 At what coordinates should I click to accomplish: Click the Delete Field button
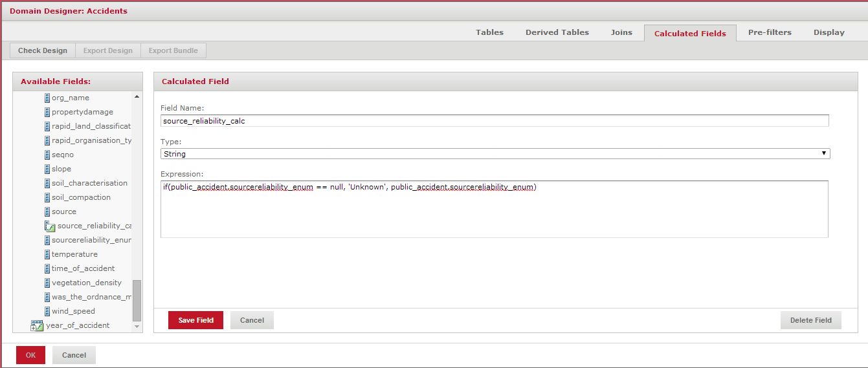pyautogui.click(x=810, y=320)
